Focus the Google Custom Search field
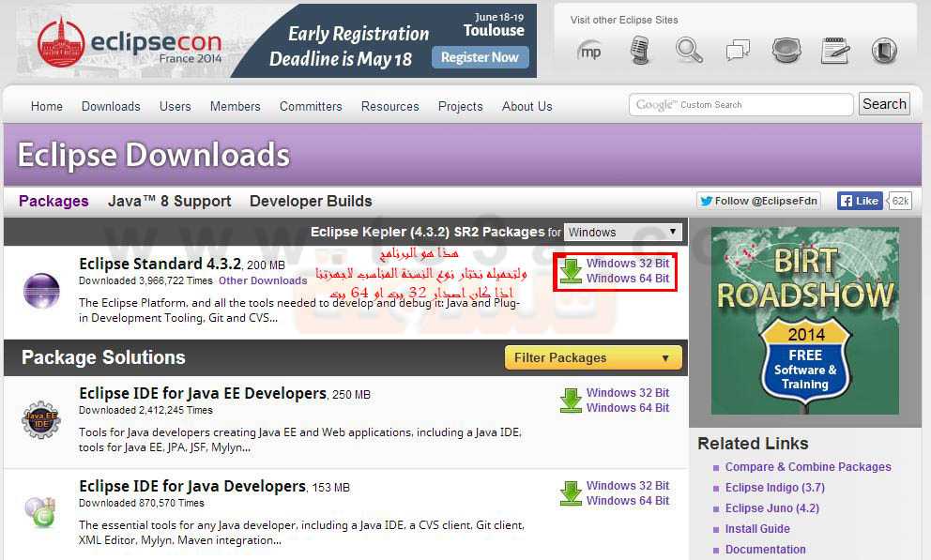Screen dimensions: 931x560 [741, 105]
